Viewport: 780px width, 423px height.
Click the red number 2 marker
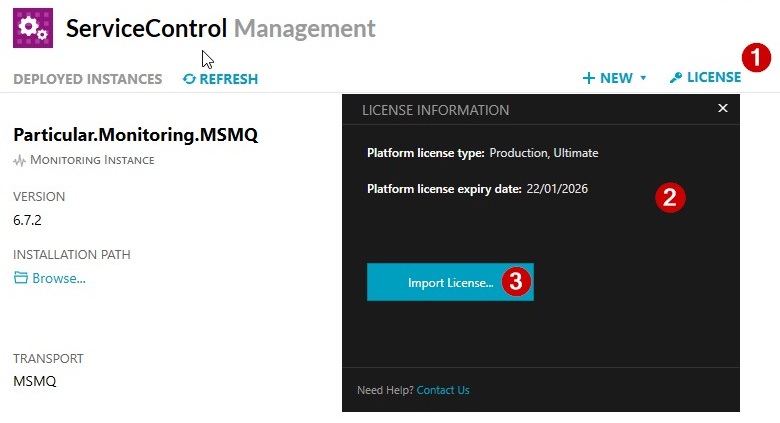669,197
